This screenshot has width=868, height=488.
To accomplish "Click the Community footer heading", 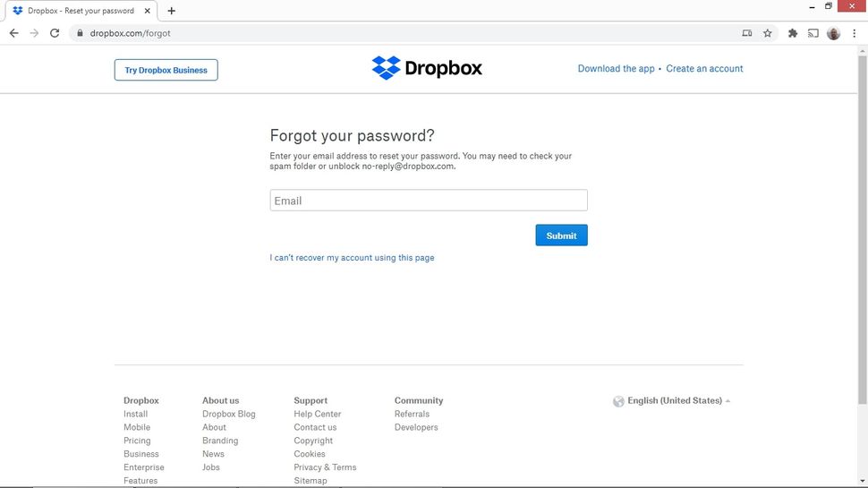I will (x=419, y=400).
